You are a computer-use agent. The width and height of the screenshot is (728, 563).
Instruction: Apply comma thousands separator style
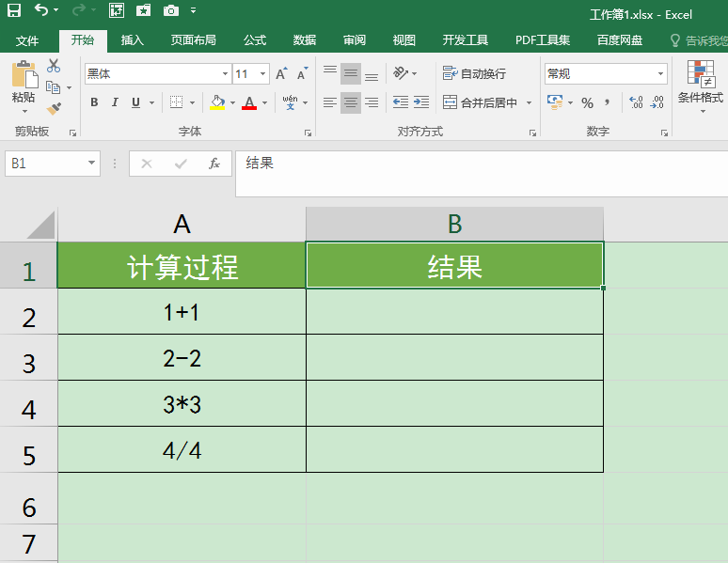(608, 102)
